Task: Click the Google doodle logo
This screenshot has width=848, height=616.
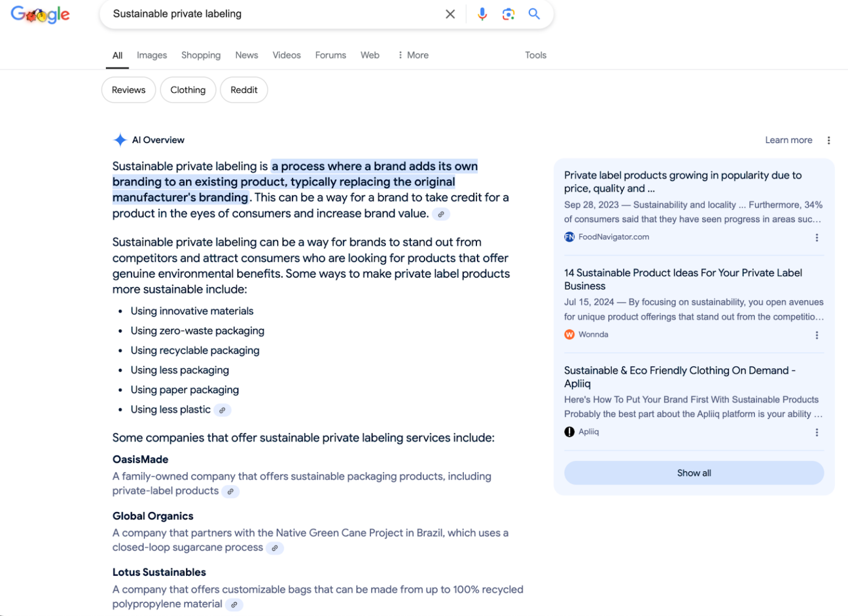Action: [x=40, y=15]
